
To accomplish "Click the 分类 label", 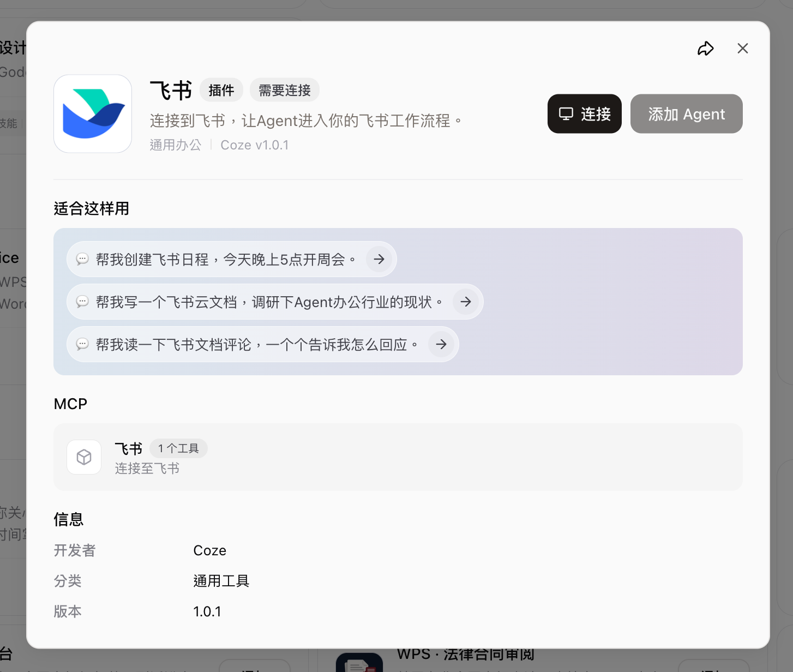I will click(68, 581).
